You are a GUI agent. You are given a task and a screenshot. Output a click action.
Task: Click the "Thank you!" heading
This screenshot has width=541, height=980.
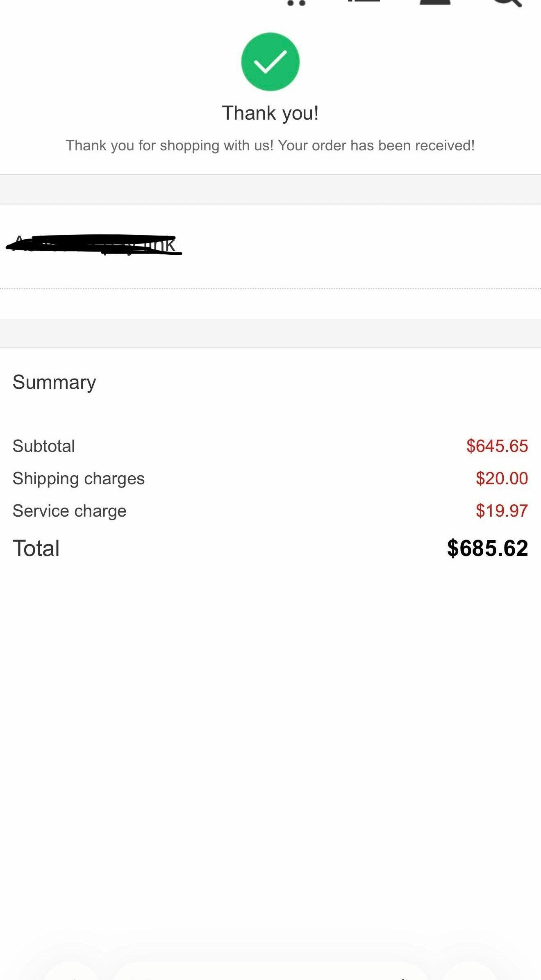pos(270,113)
